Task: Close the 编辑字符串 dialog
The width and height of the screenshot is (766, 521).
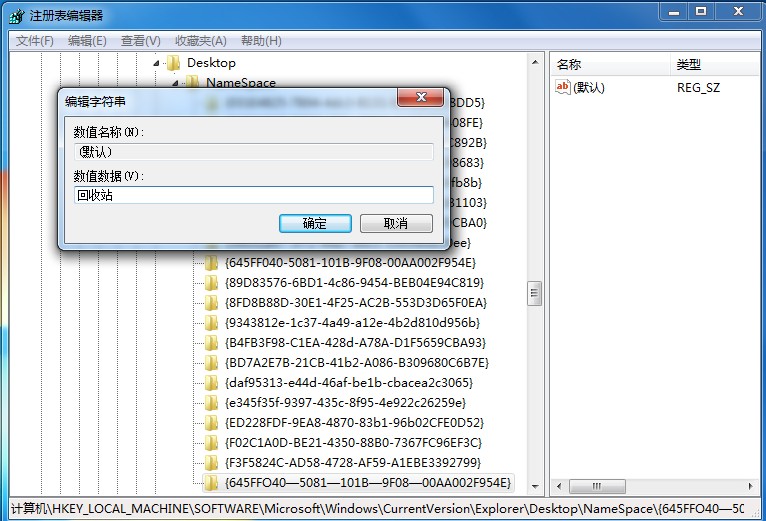Action: click(421, 97)
